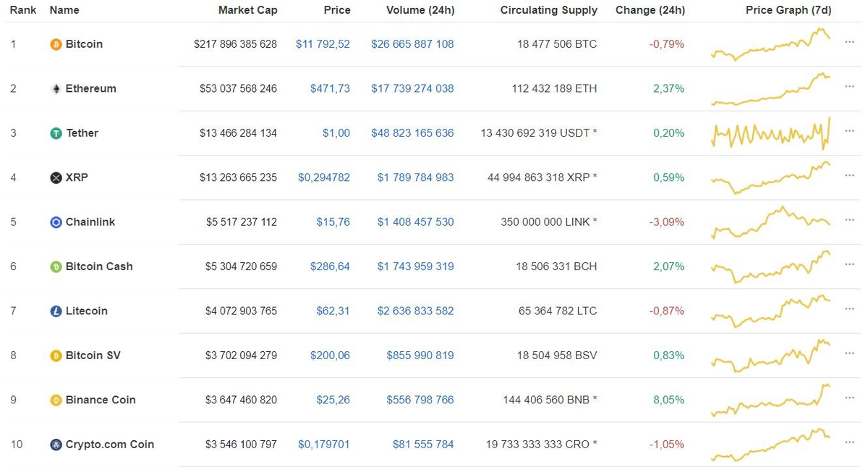This screenshot has height=467, width=868.
Task: Click Chainlink price $15,76
Action: (333, 222)
